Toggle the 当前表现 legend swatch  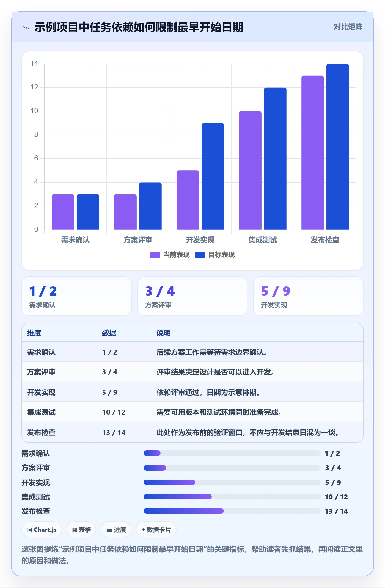click(x=155, y=255)
